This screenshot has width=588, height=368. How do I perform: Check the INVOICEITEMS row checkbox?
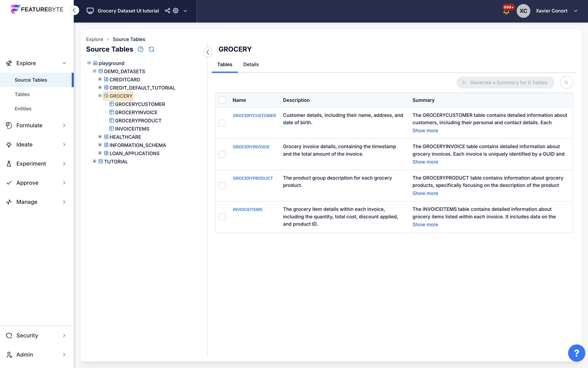222,217
